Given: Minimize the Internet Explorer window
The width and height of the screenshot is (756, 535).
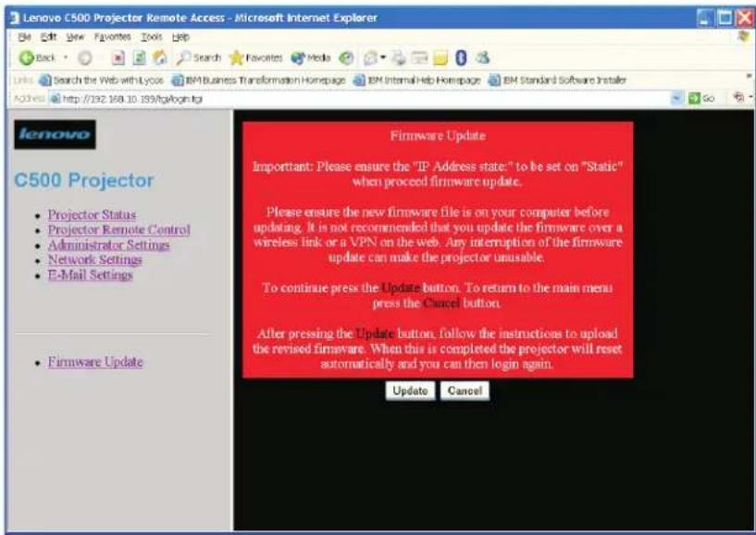Looking at the screenshot, I should click(705, 18).
